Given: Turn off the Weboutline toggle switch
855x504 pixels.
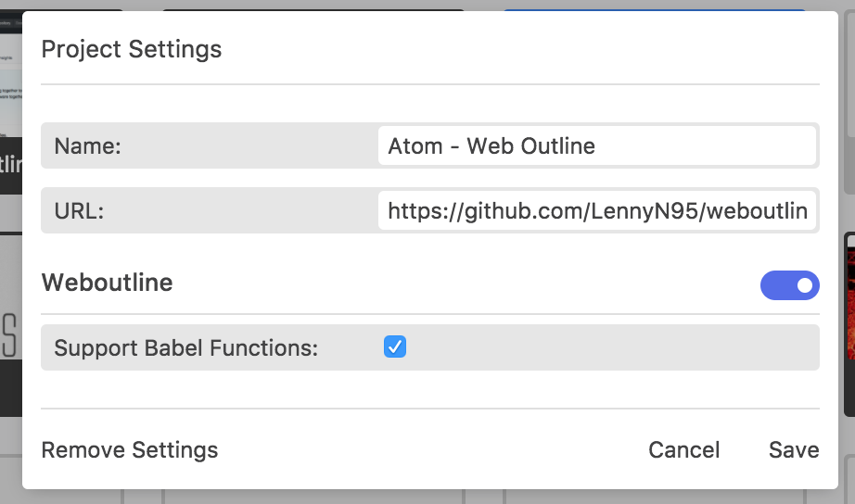Looking at the screenshot, I should coord(789,285).
